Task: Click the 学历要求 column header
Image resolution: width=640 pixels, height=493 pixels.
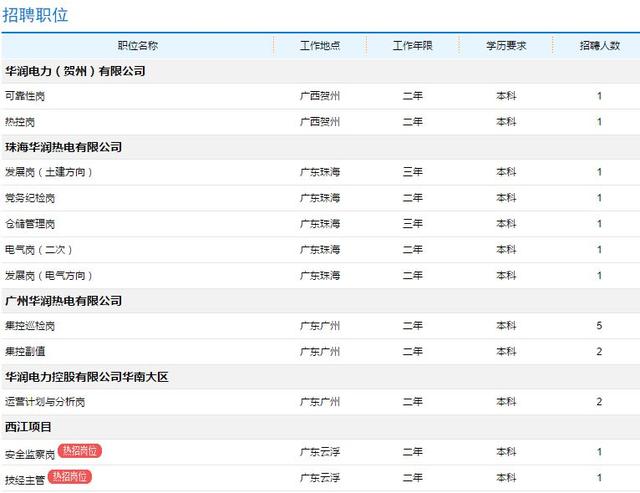Action: point(506,46)
